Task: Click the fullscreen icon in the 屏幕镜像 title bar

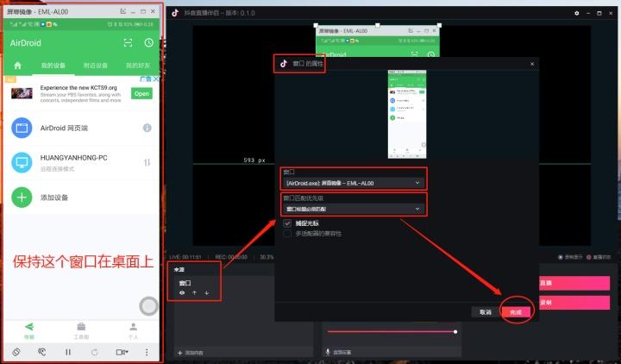Action: click(x=122, y=11)
